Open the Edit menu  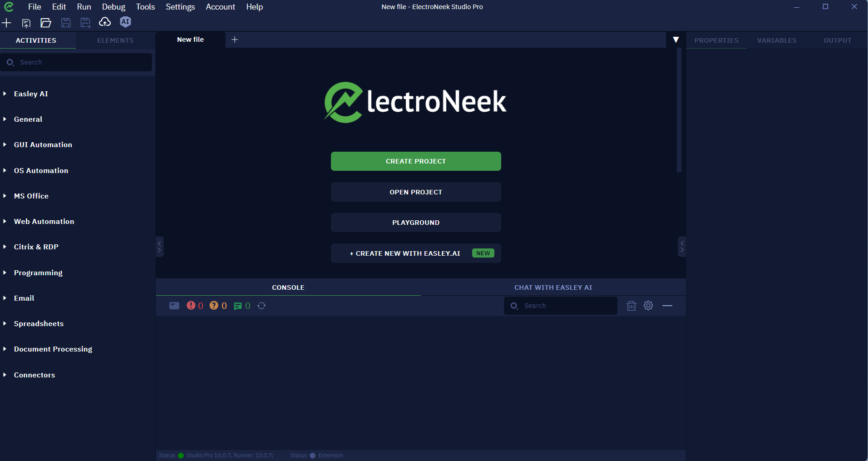click(x=59, y=7)
